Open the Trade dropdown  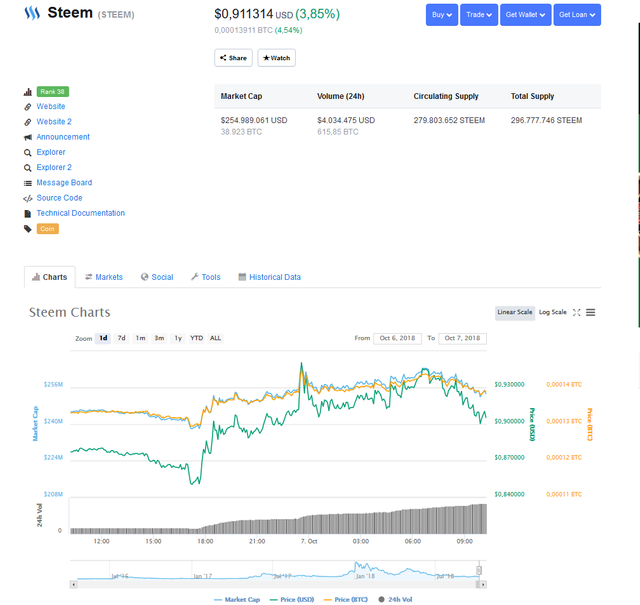[479, 15]
